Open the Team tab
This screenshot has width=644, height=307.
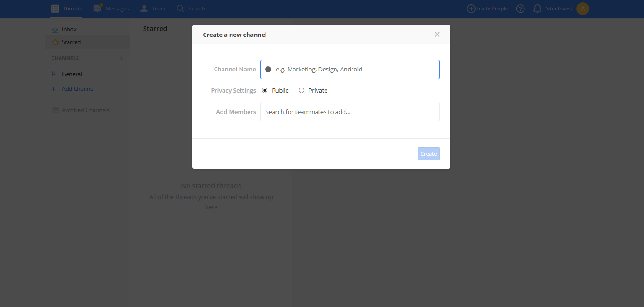[153, 9]
